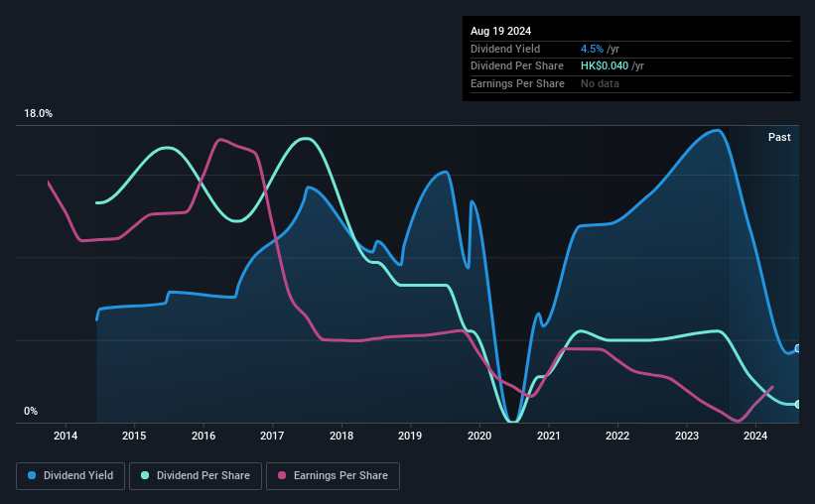Image resolution: width=815 pixels, height=504 pixels.
Task: Click the Past region label
Action: (779, 137)
